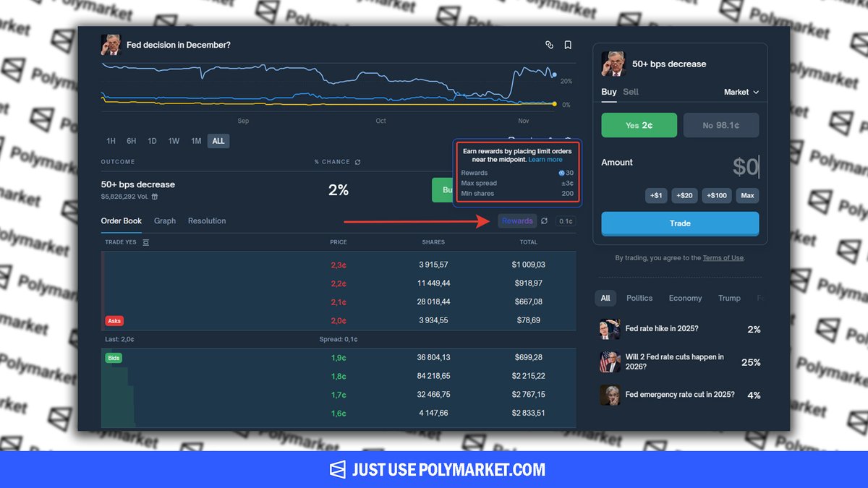Click the 2,0¢ ask price
This screenshot has height=488, width=868.
(339, 320)
